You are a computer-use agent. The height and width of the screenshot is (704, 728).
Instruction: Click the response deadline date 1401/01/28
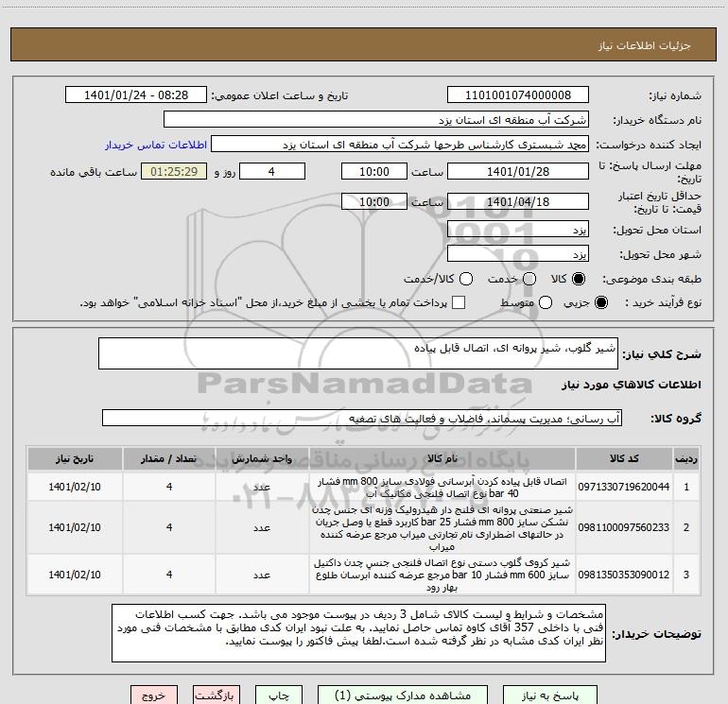click(518, 171)
